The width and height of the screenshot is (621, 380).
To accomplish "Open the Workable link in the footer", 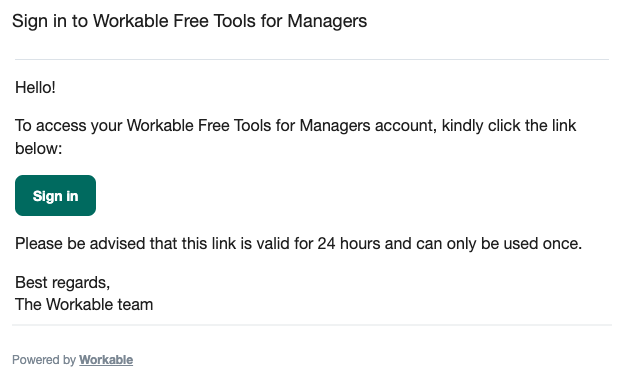I will click(x=106, y=360).
